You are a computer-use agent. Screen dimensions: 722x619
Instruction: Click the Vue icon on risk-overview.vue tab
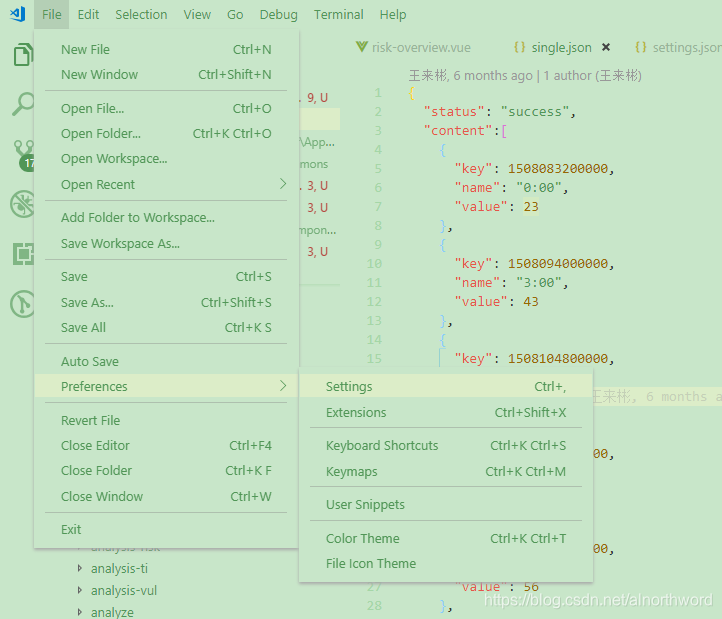pyautogui.click(x=362, y=47)
